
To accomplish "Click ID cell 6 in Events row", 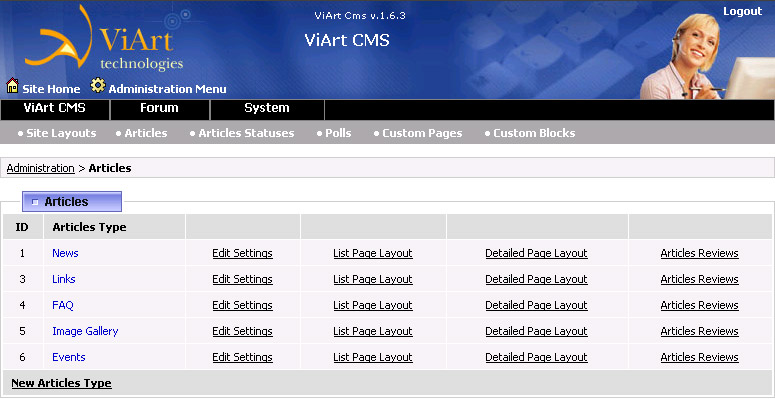I will coord(22,357).
